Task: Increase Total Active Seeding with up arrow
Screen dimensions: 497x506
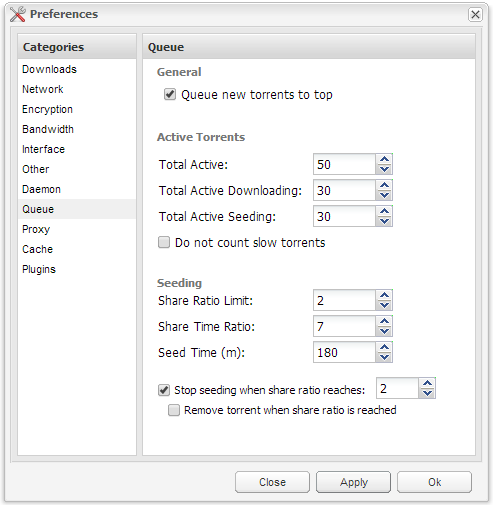Action: [384, 211]
